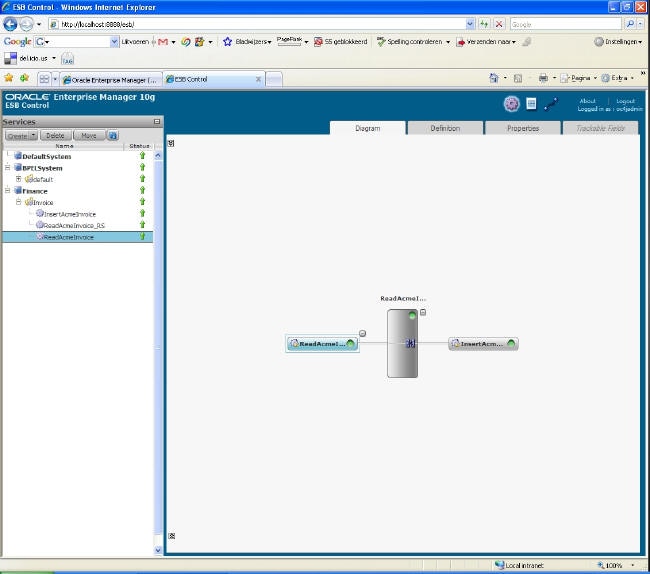
Task: Open the Create button dropdown arrow
Action: [33, 136]
